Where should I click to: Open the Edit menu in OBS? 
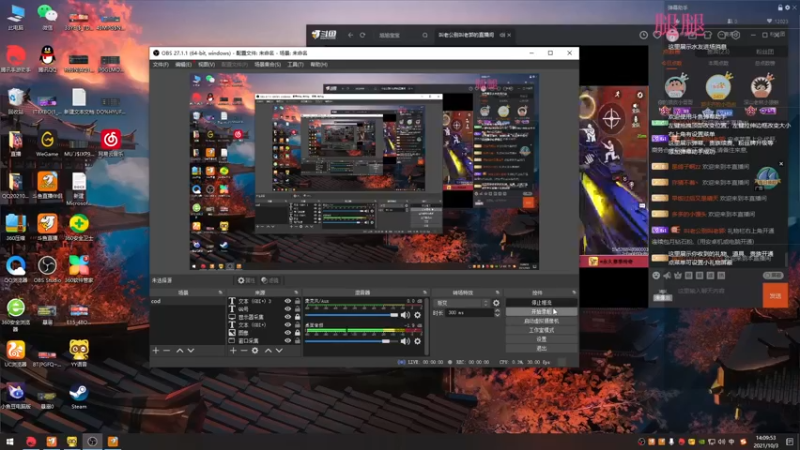click(183, 64)
